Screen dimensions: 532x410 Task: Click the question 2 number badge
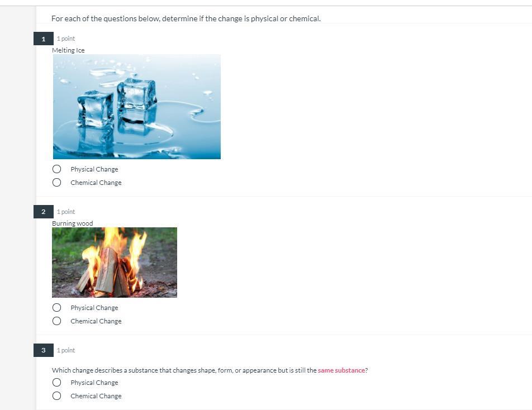(44, 212)
